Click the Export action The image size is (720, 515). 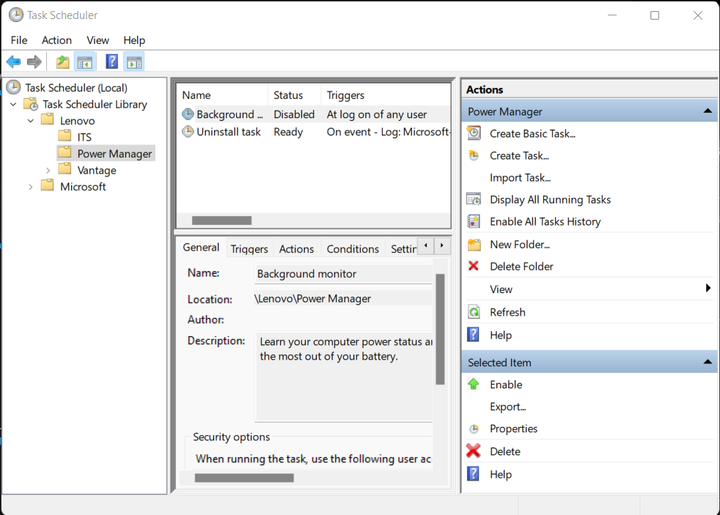coord(507,407)
